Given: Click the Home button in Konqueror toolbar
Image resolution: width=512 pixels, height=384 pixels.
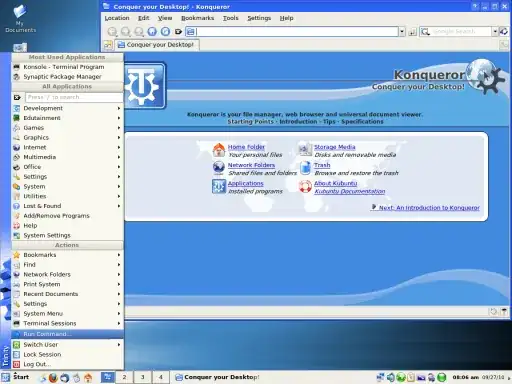Looking at the screenshot, I should point(152,32).
